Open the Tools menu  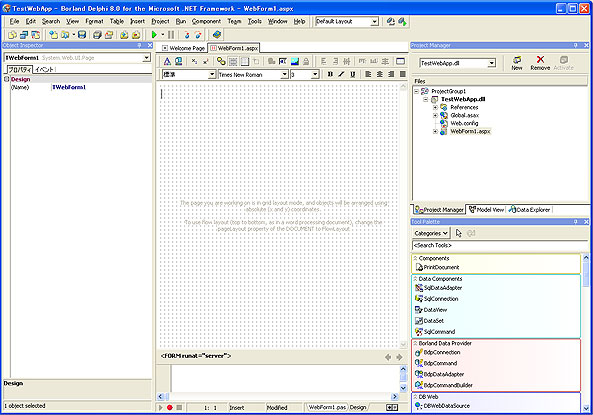255,22
